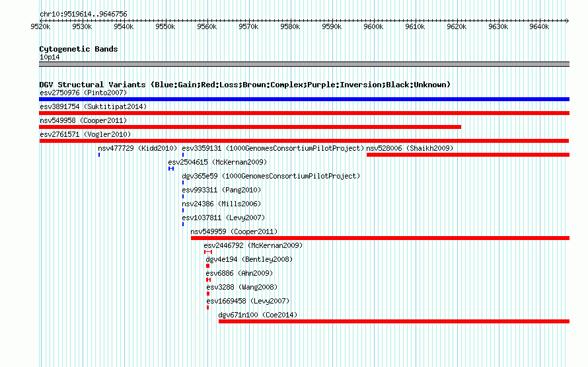This screenshot has width=588, height=367.
Task: Select the red dgv671n100 loss bar
Action: 394,321
